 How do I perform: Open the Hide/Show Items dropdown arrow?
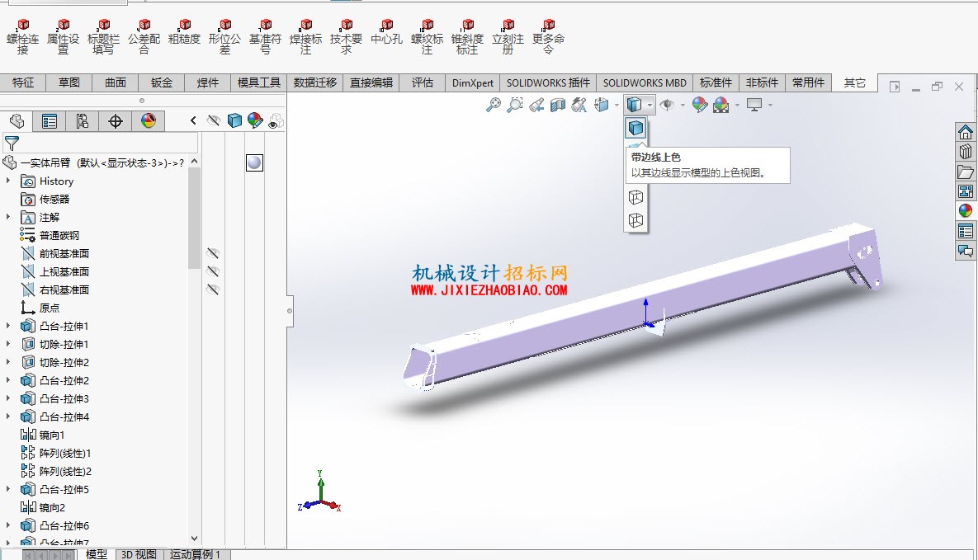683,106
